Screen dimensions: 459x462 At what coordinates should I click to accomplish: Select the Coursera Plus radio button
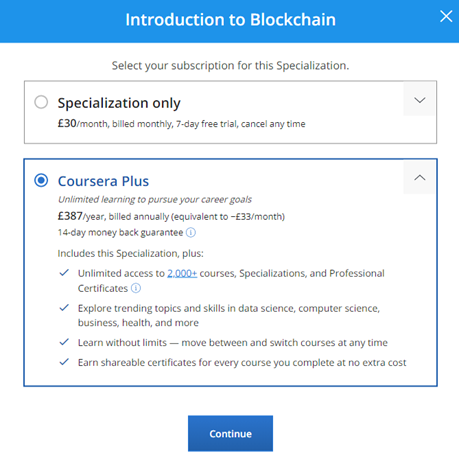point(41,180)
